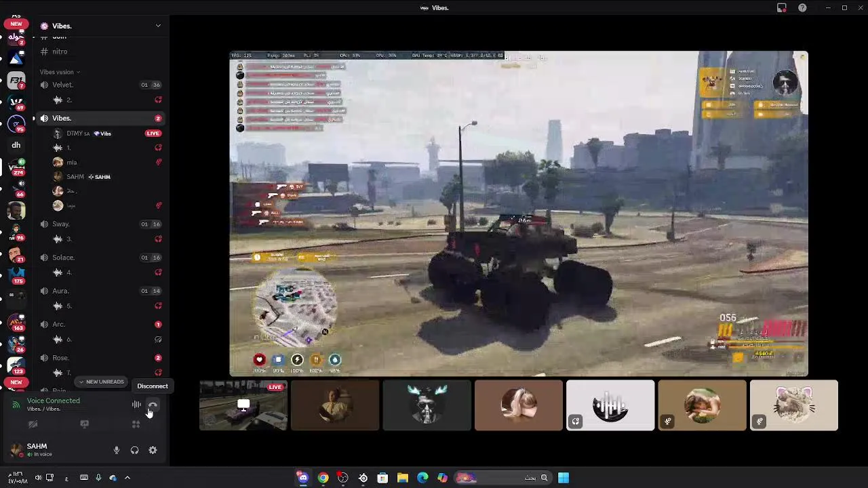Open Microsoft Edge from the taskbar
This screenshot has width=868, height=488.
click(422, 478)
